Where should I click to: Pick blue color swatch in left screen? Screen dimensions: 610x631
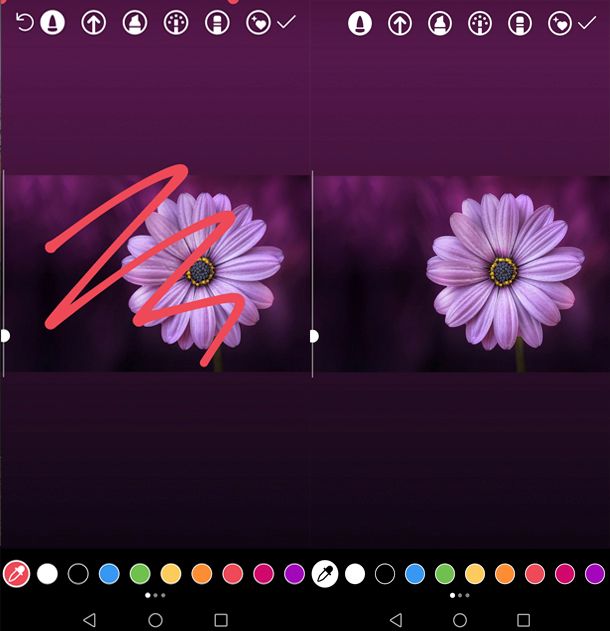[109, 574]
